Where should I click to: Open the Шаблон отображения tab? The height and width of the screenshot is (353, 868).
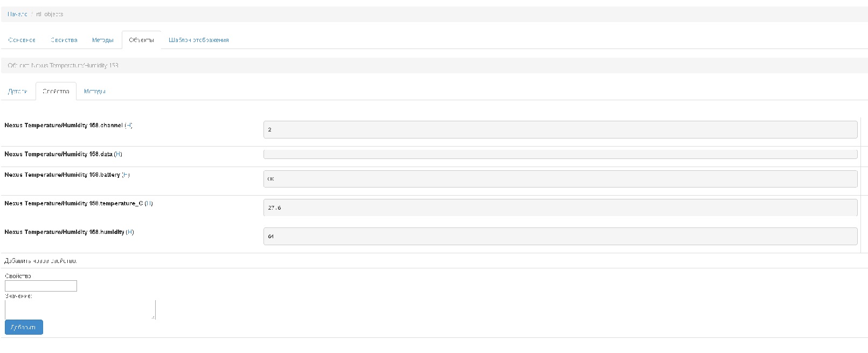point(198,40)
